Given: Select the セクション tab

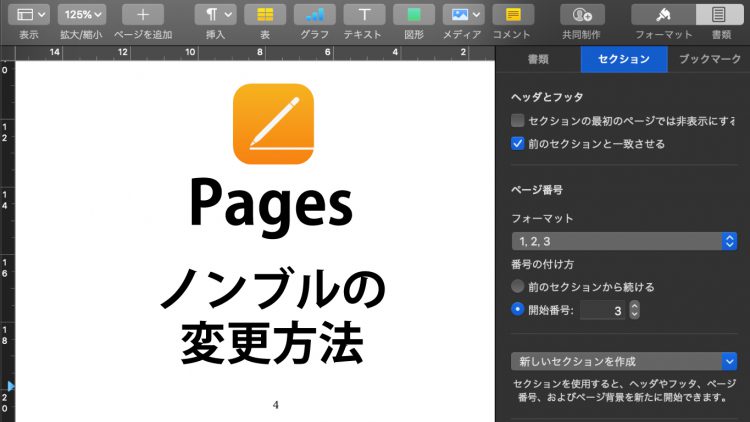Looking at the screenshot, I should click(624, 59).
